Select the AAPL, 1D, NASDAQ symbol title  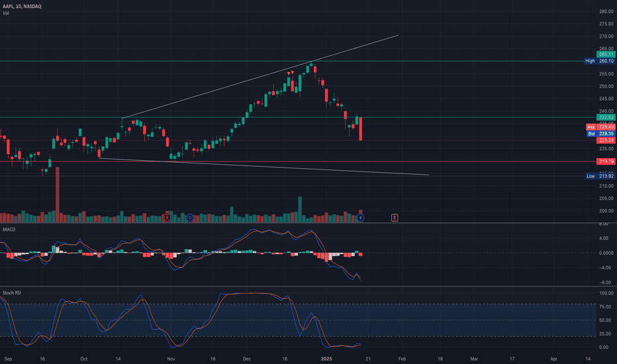pyautogui.click(x=22, y=7)
